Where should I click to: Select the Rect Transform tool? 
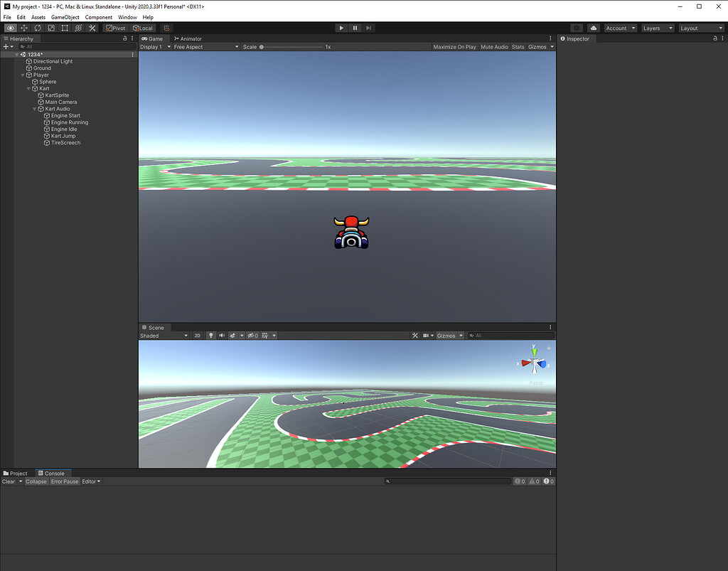pos(64,28)
